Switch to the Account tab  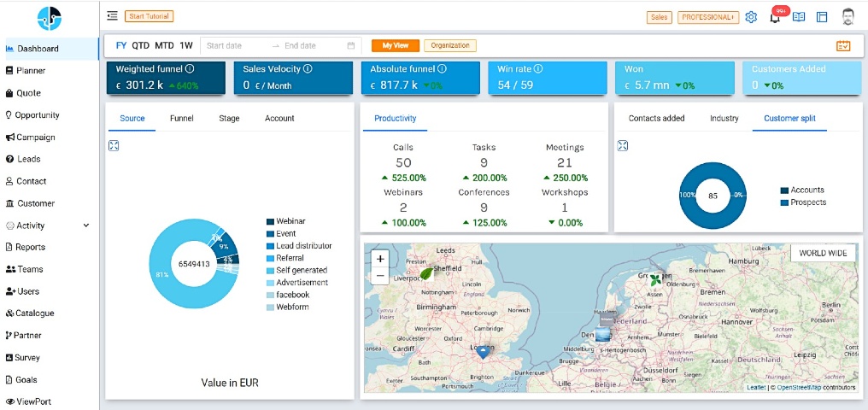(x=279, y=118)
